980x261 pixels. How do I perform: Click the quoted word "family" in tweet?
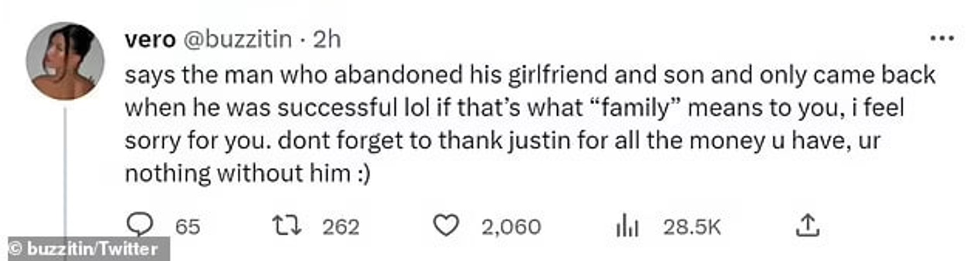(636, 108)
